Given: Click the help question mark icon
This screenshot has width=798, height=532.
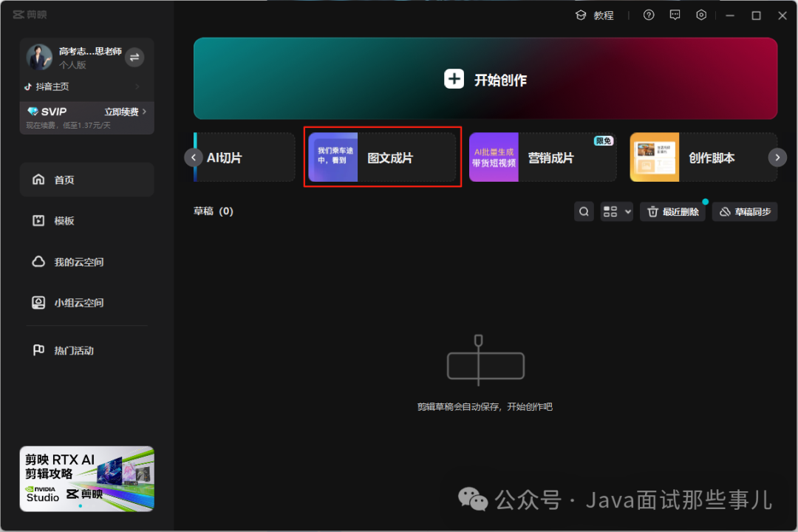Looking at the screenshot, I should pyautogui.click(x=649, y=16).
